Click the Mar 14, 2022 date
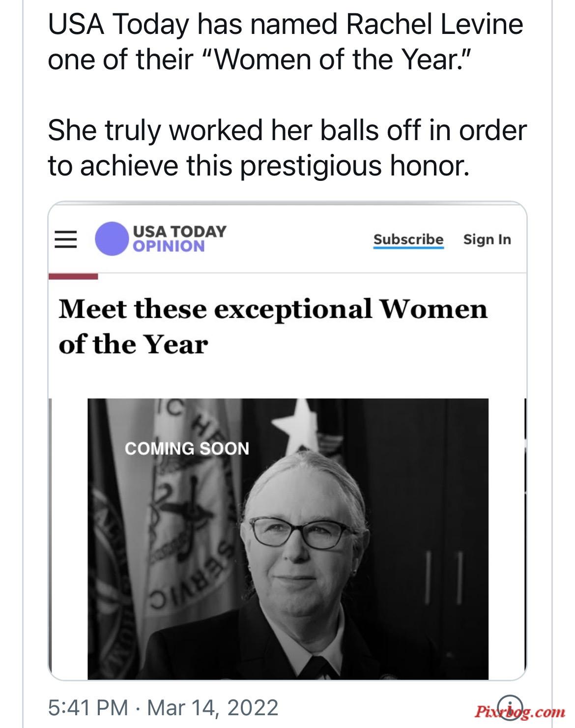This screenshot has width=575, height=728. (213, 707)
